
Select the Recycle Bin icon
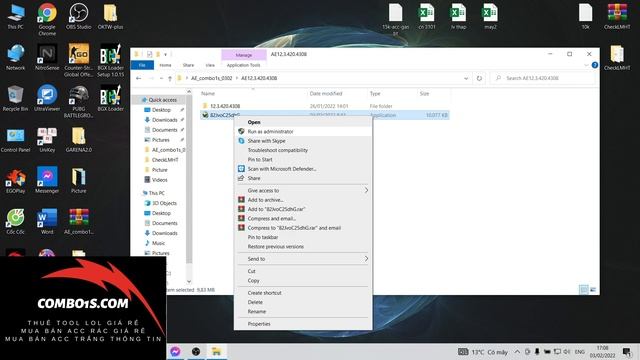click(x=15, y=98)
